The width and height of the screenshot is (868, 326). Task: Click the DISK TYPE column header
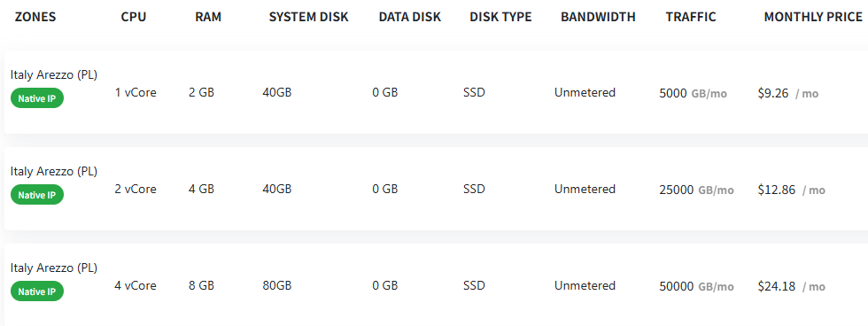[x=500, y=17]
